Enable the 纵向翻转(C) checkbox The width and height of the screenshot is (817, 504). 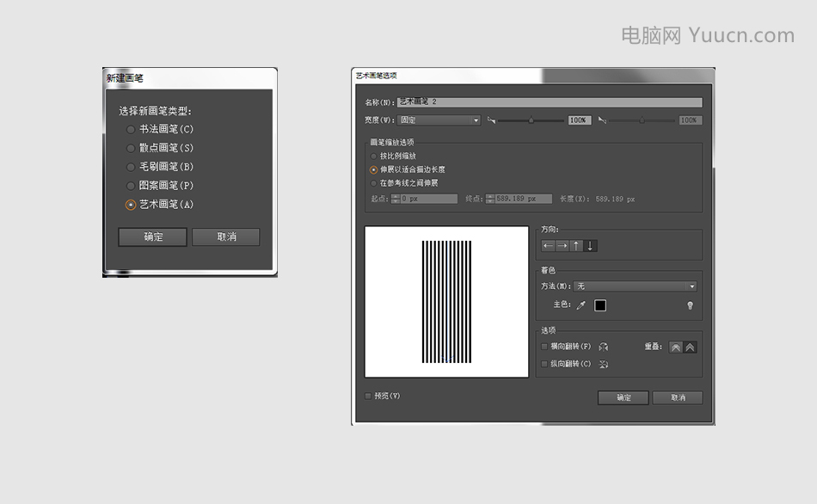pyautogui.click(x=544, y=364)
